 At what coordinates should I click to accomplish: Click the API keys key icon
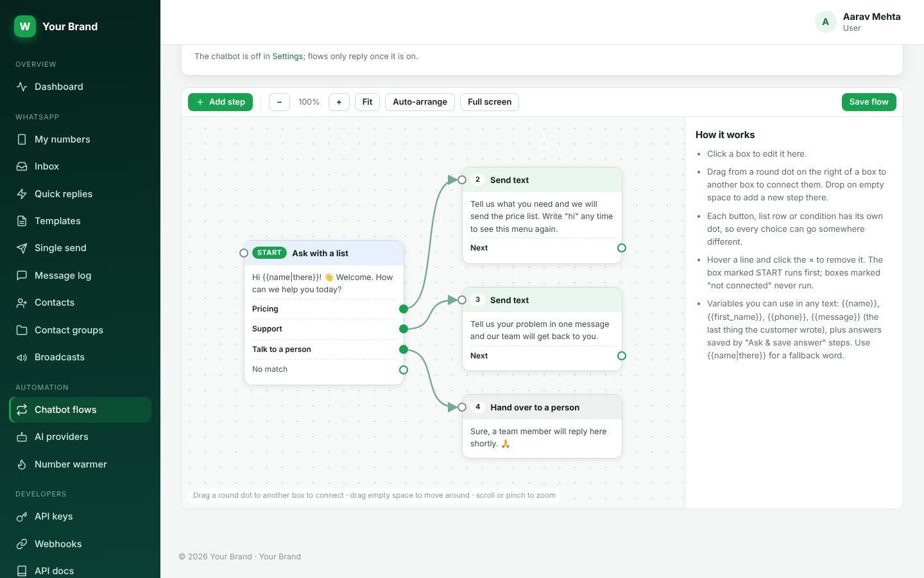click(22, 516)
